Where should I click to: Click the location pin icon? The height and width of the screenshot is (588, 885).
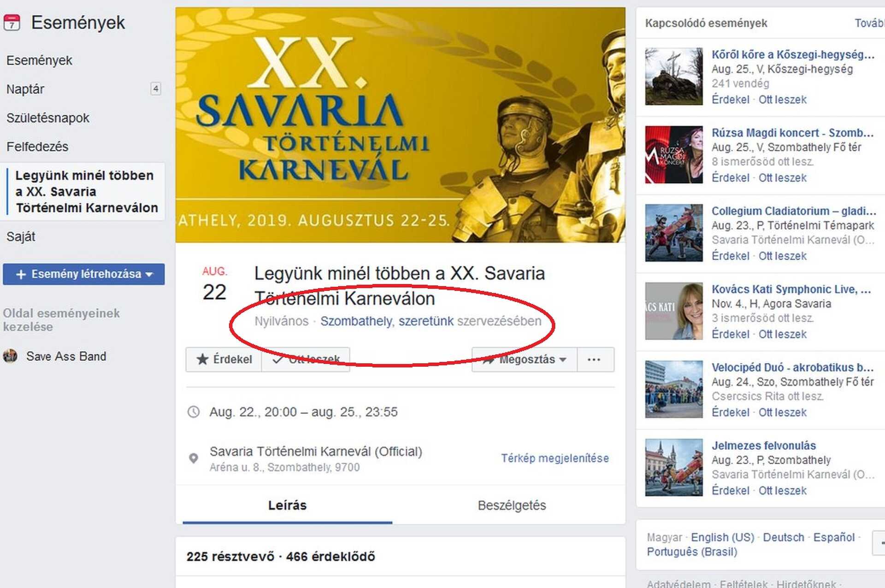(x=194, y=458)
